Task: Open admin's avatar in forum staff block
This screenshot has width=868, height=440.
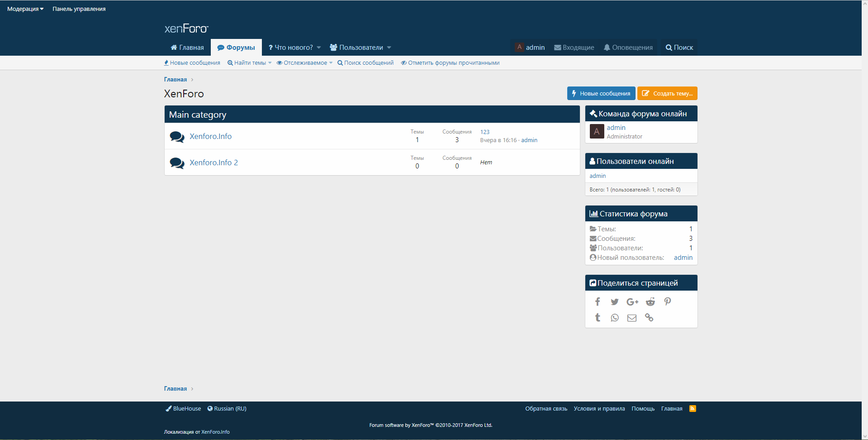Action: pos(597,132)
